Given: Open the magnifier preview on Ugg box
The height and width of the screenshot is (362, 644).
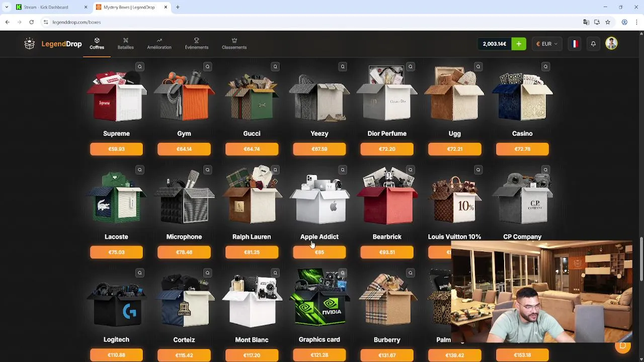Looking at the screenshot, I should (478, 66).
